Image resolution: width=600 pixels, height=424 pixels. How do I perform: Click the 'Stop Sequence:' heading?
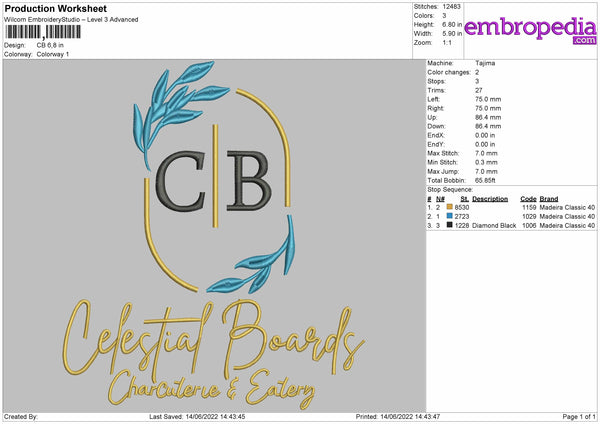pos(450,190)
